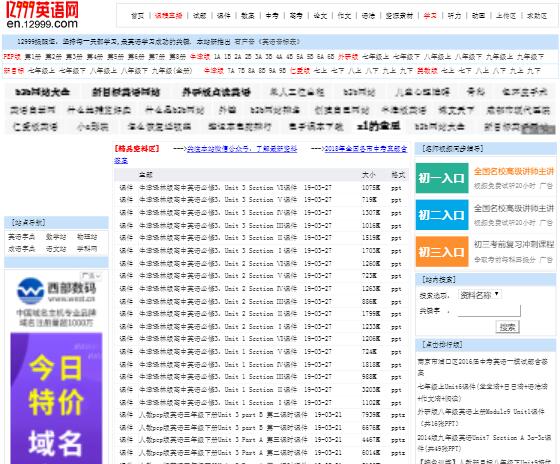
Task: Open the 12999 English site logo
Action: coord(42,14)
